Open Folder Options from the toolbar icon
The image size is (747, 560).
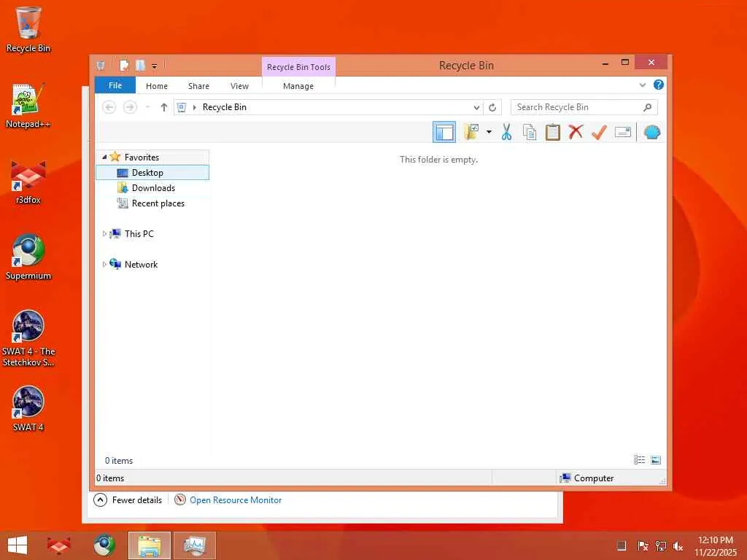pos(471,132)
